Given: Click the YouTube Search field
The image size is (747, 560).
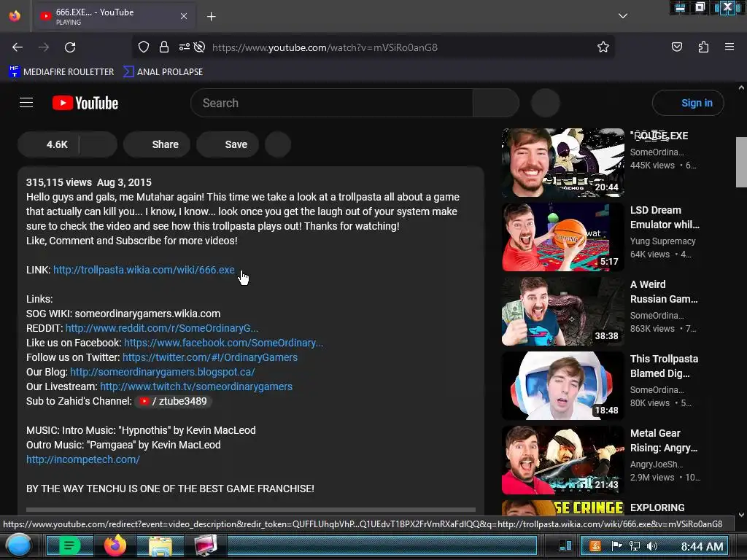Looking at the screenshot, I should pos(332,103).
